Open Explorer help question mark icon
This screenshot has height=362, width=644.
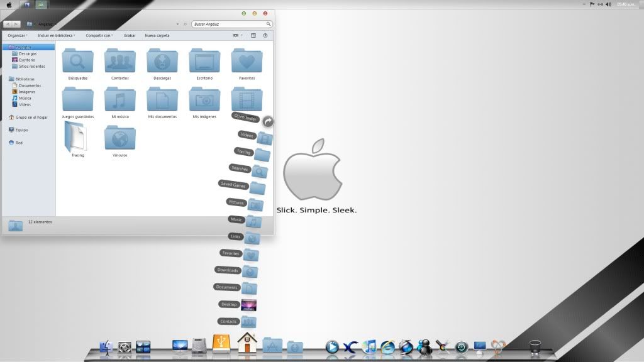tap(265, 36)
